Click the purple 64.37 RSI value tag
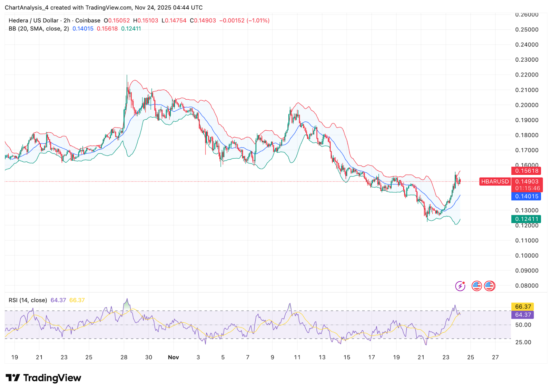The height and width of the screenshot is (392, 552). point(523,315)
